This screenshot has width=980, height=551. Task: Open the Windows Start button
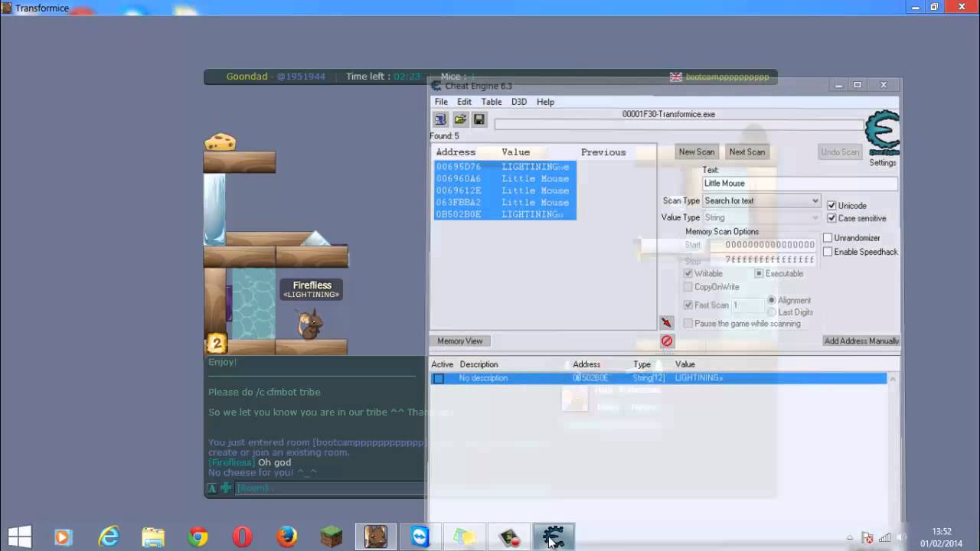pyautogui.click(x=19, y=537)
